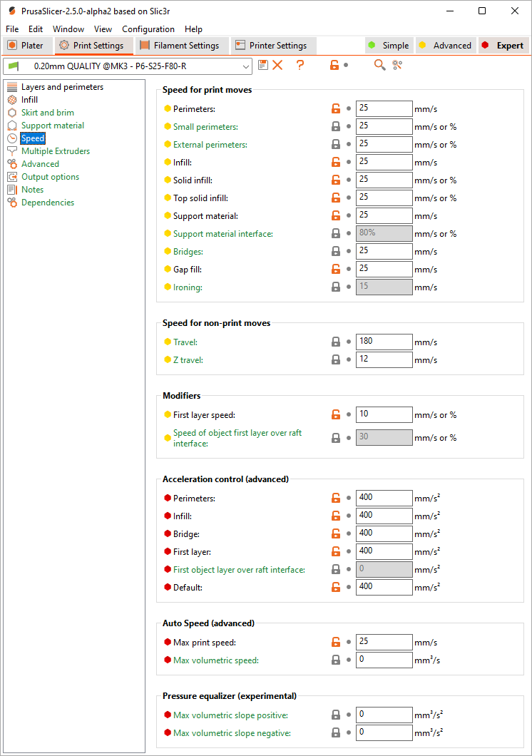Reset Infill speed orange unlock icon
The height and width of the screenshot is (756, 532).
pyautogui.click(x=336, y=162)
